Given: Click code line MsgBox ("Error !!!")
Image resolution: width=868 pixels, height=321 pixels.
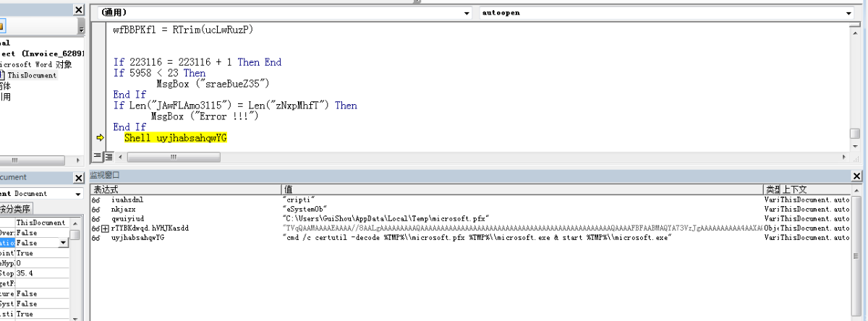Looking at the screenshot, I should click(205, 116).
